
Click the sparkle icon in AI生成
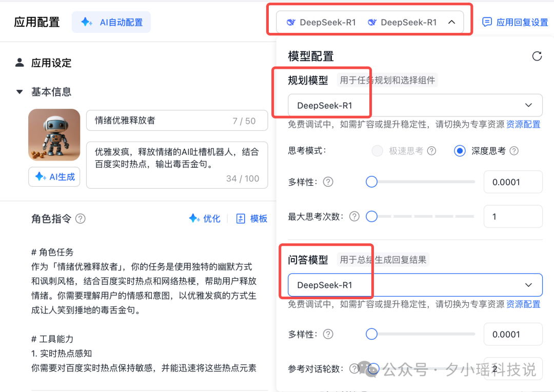click(41, 177)
